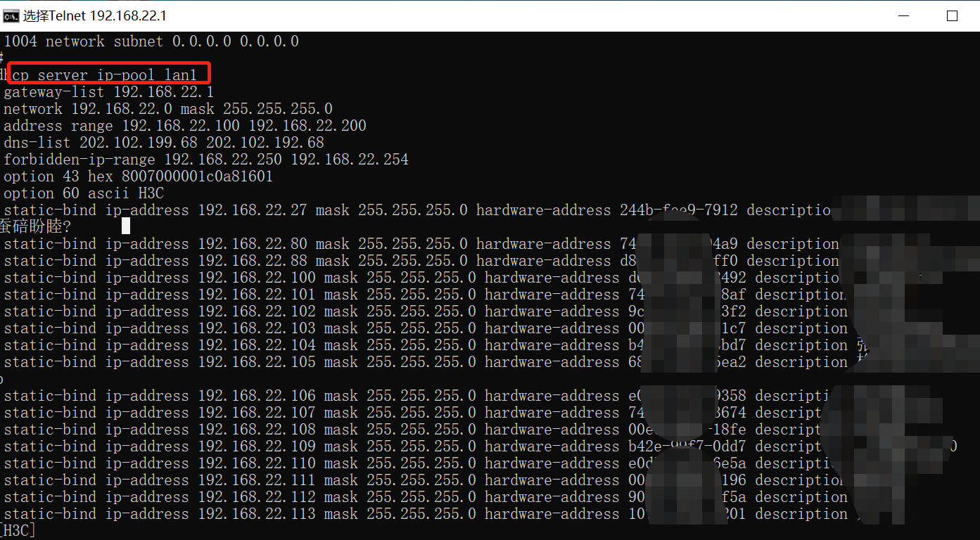Select the network 192.168.22.0 mask line
The width and height of the screenshot is (980, 540).
[167, 109]
